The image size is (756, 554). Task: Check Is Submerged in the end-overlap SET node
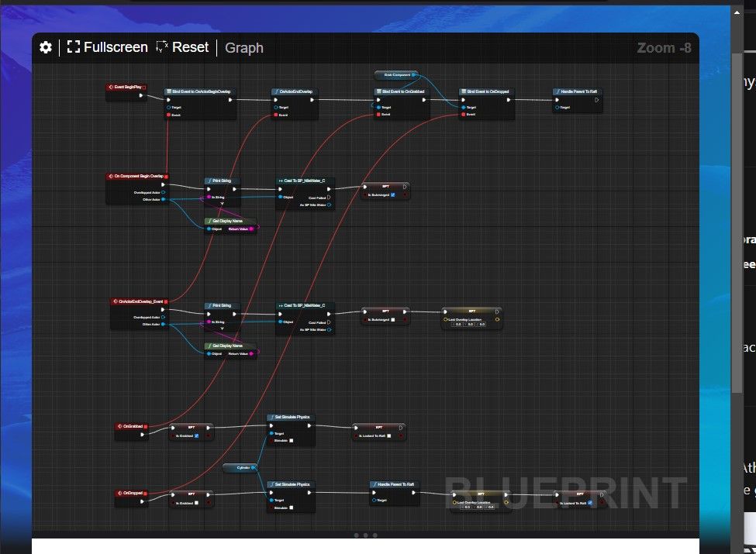(x=393, y=320)
